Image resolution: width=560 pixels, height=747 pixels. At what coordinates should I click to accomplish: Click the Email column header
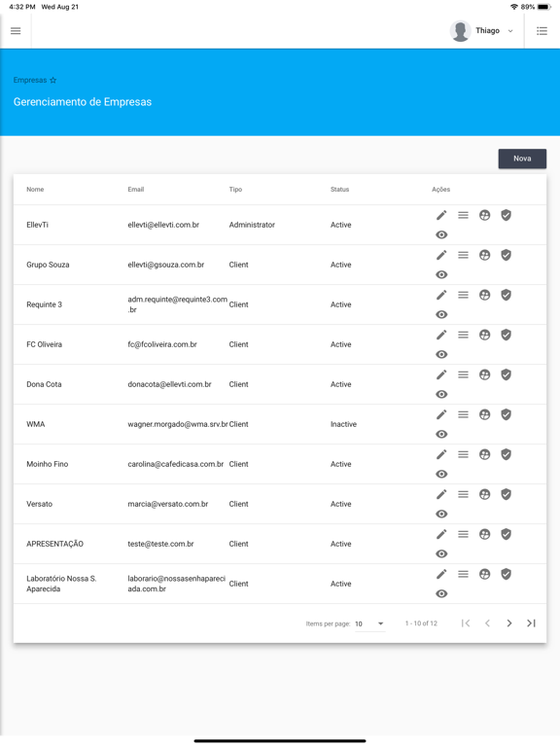point(136,190)
